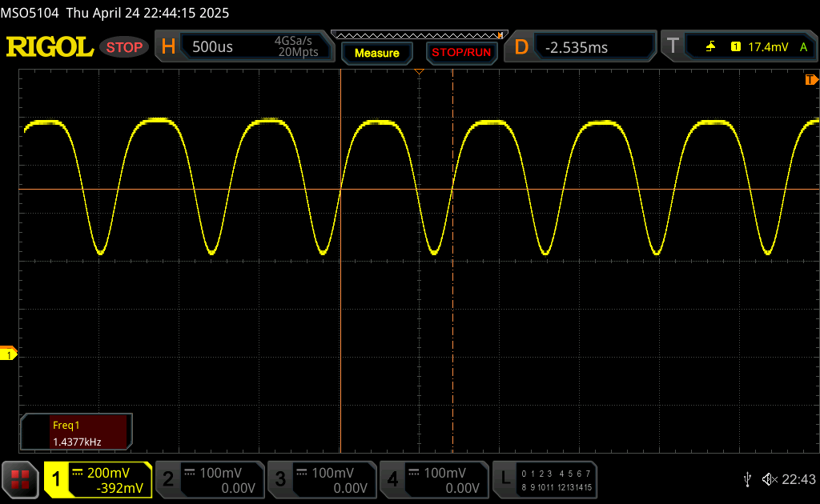Click the RIGOL logo
Image resolution: width=820 pixels, height=504 pixels.
click(50, 47)
